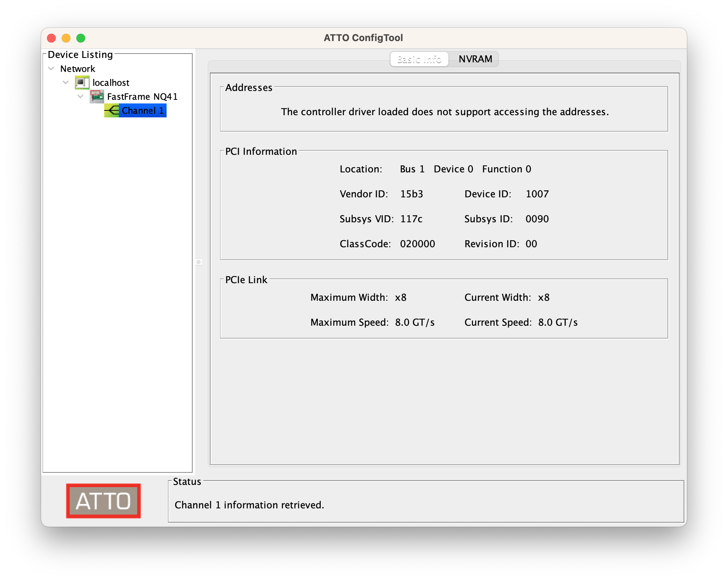Image resolution: width=728 pixels, height=581 pixels.
Task: Select the FastFrame NQ41 label
Action: 142,96
